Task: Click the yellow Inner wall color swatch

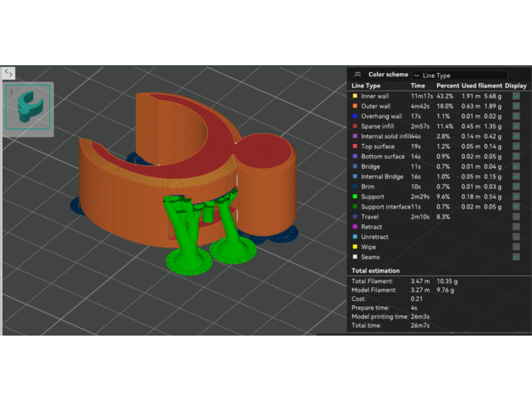Action: (x=354, y=97)
